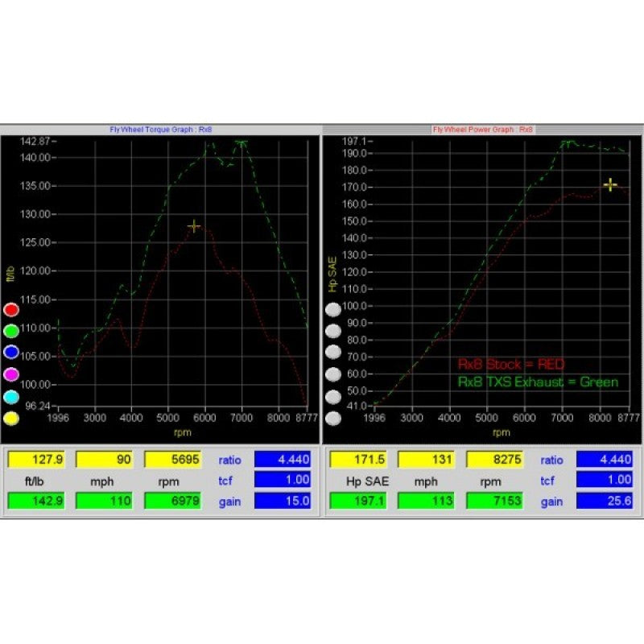Screen dimensions: 644x644
Task: Click the 8275 rpm yellow field
Action: 494,460
